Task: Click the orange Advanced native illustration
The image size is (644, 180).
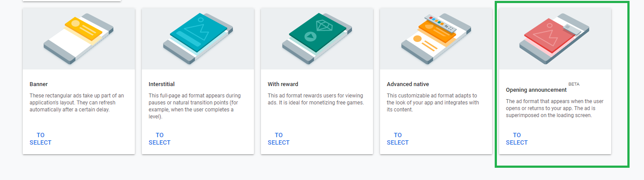Action: coord(436,39)
